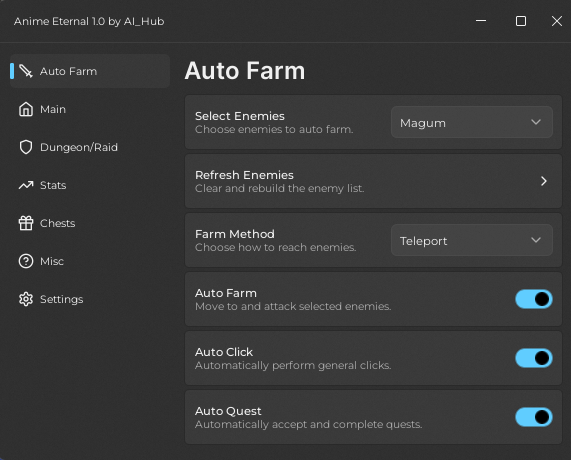Minimize the Anime Eternal window
Screen dimensions: 571x460
pyautogui.click(x=481, y=21)
